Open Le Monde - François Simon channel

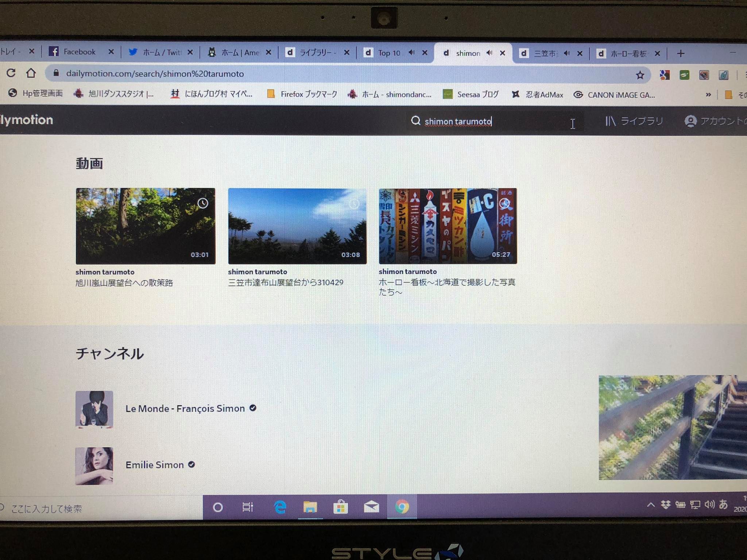coord(185,408)
